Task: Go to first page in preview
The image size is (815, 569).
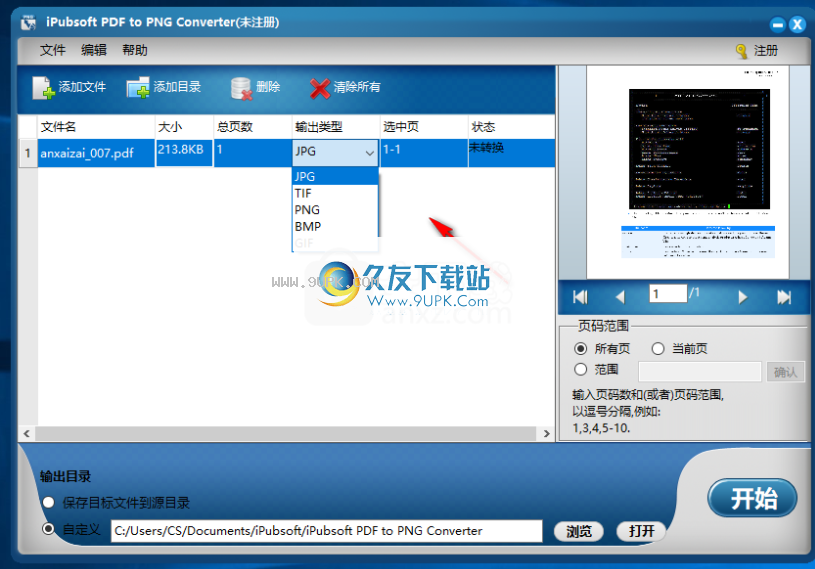Action: [x=580, y=297]
